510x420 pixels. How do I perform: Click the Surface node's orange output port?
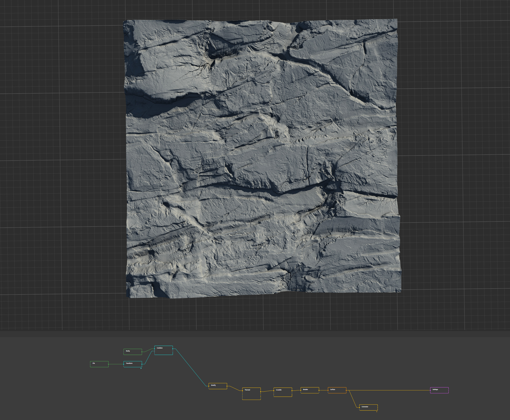coord(346,390)
